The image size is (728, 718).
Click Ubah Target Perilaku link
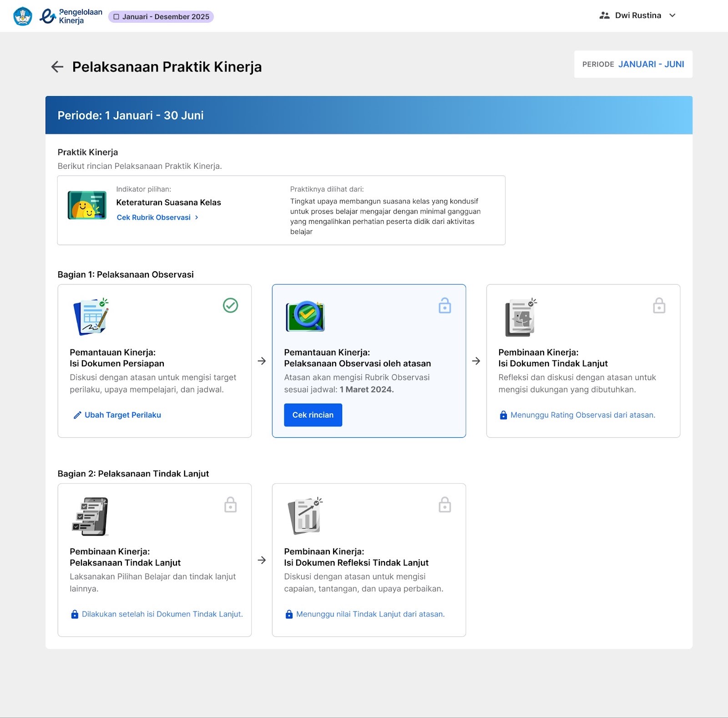click(x=122, y=415)
